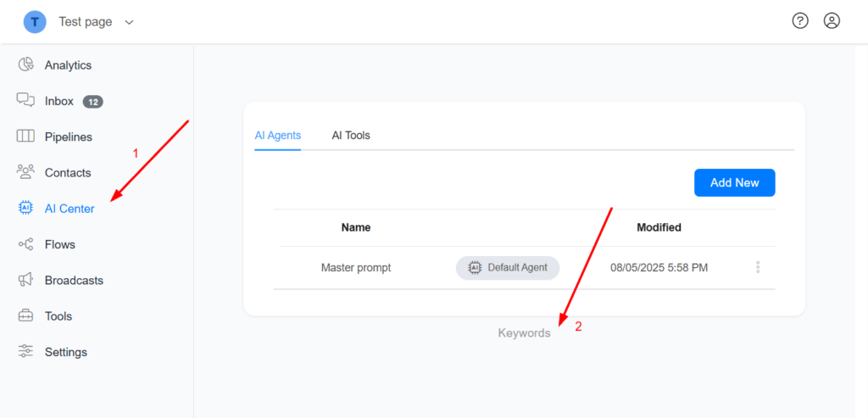Select the Broadcasts megaphone icon
This screenshot has height=418, width=868.
(x=25, y=280)
